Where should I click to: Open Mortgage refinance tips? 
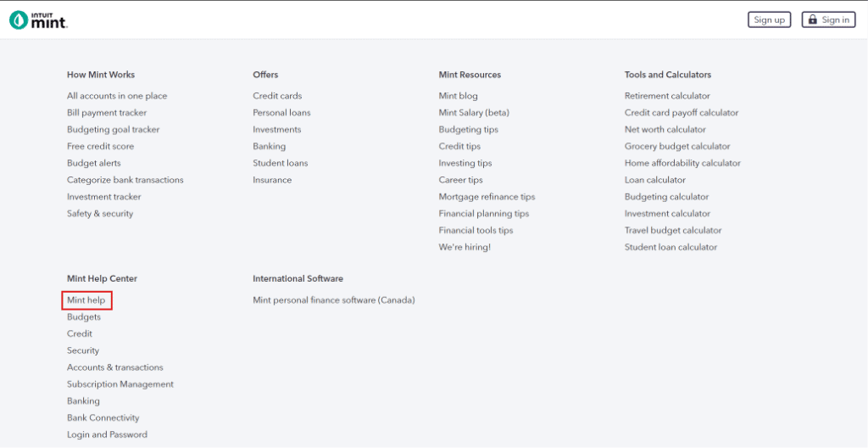487,197
